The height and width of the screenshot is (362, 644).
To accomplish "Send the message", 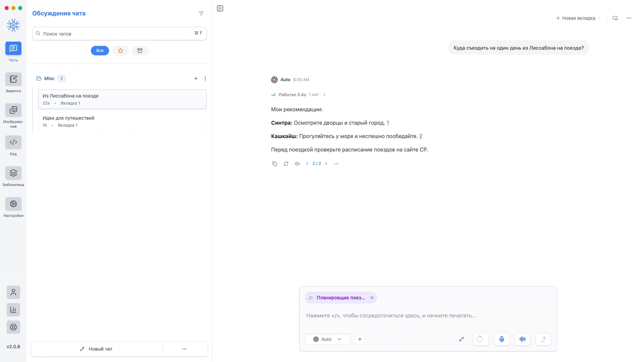I will 543,339.
